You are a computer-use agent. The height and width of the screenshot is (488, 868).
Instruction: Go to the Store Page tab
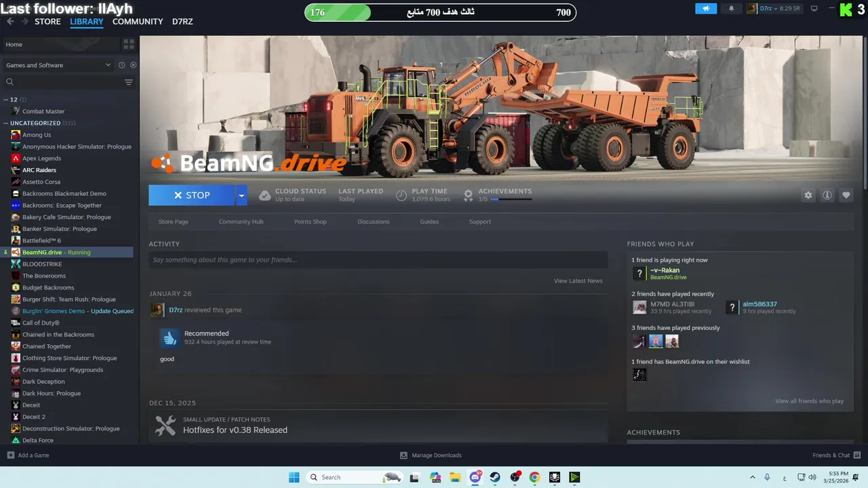pyautogui.click(x=174, y=222)
